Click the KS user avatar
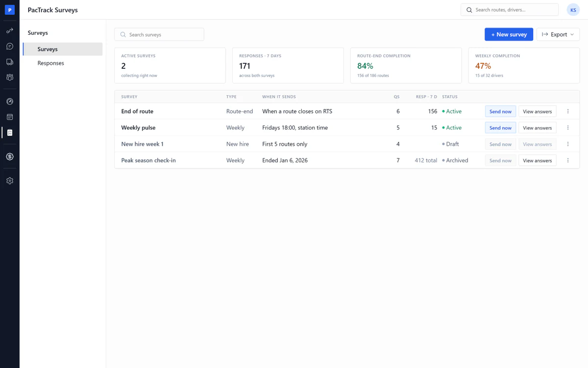 [x=573, y=10]
